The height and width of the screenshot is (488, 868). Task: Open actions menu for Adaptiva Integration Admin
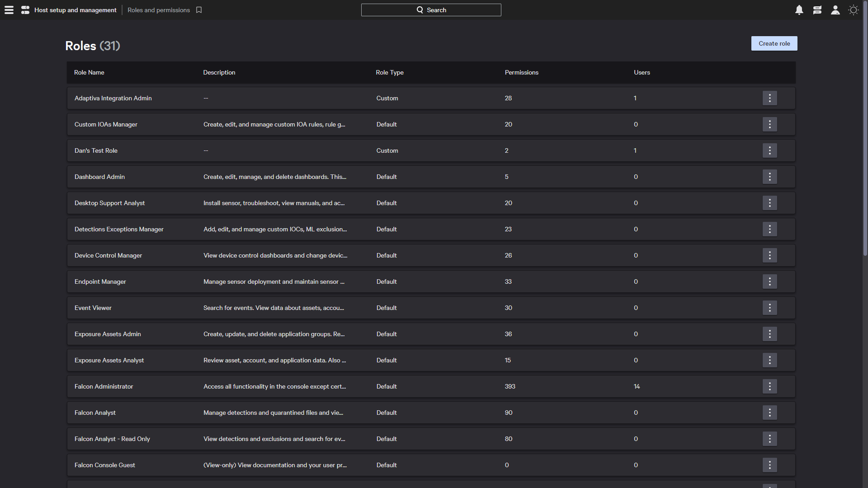coord(769,98)
